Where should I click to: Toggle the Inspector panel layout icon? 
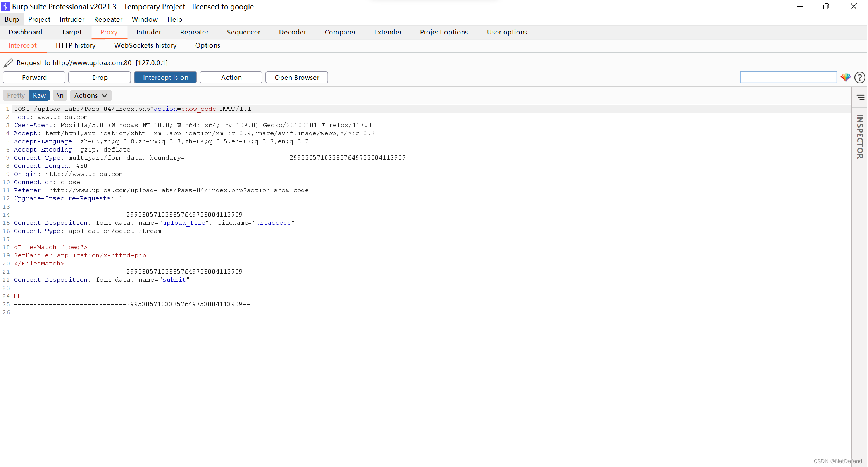click(860, 97)
